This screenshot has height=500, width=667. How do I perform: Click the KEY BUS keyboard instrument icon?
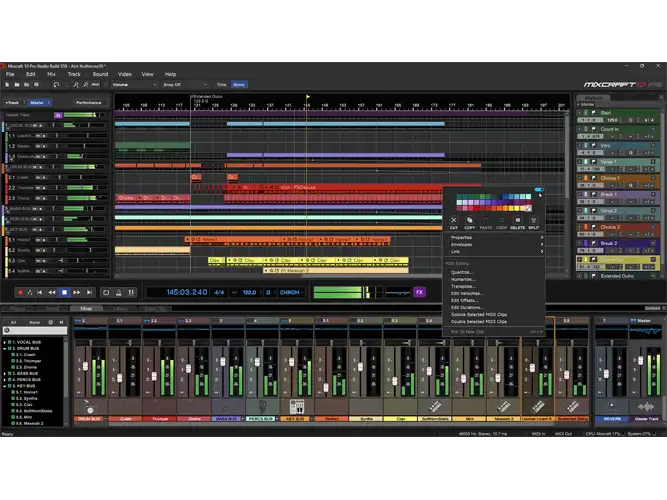coord(296,407)
